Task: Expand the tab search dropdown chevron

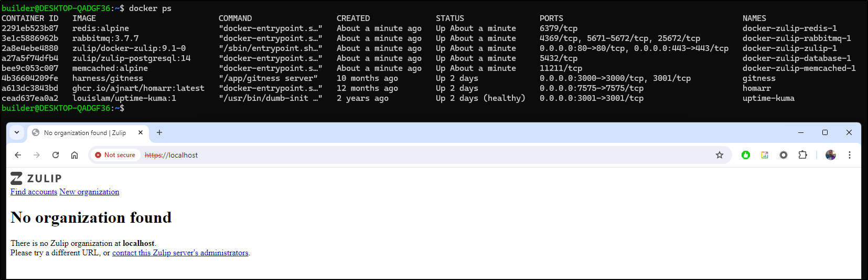Action: pyautogui.click(x=17, y=132)
